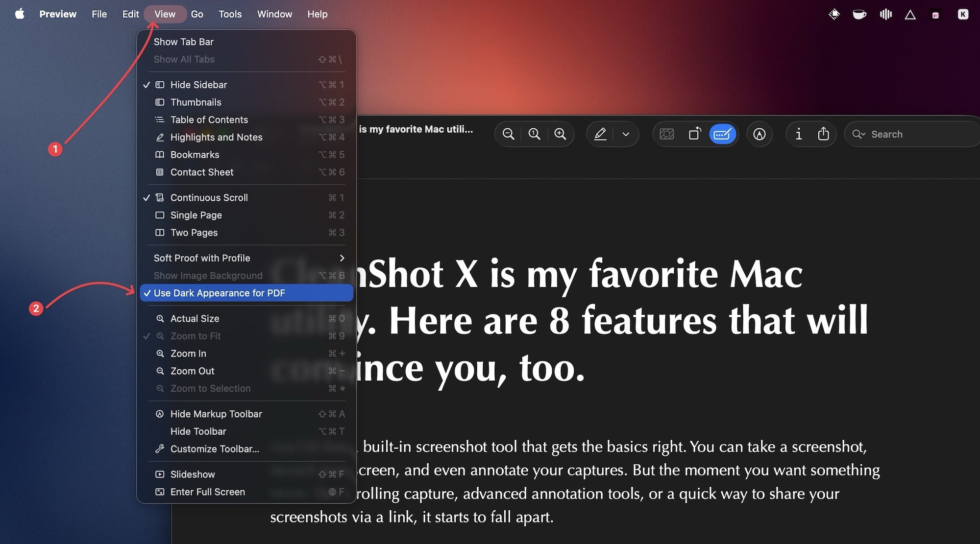Image resolution: width=980 pixels, height=544 pixels.
Task: Click the Customize Toolbar wrench icon
Action: [160, 449]
